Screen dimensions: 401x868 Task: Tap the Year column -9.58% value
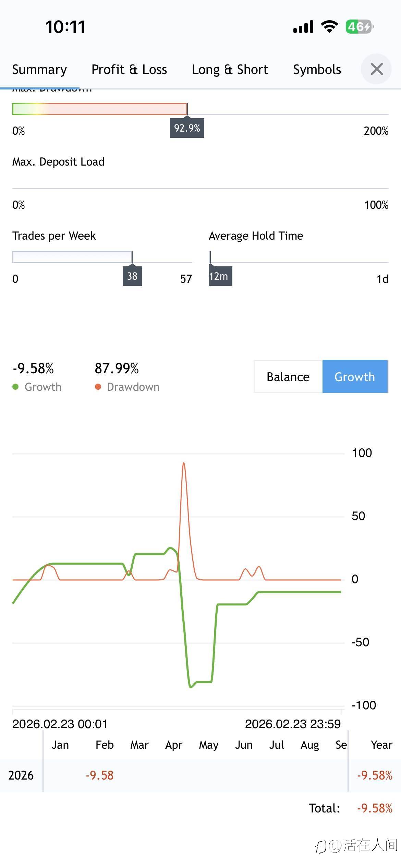click(x=375, y=776)
